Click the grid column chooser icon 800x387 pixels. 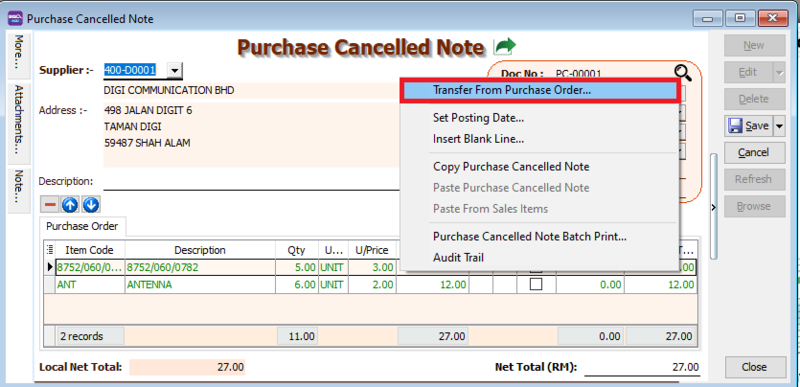(x=49, y=250)
